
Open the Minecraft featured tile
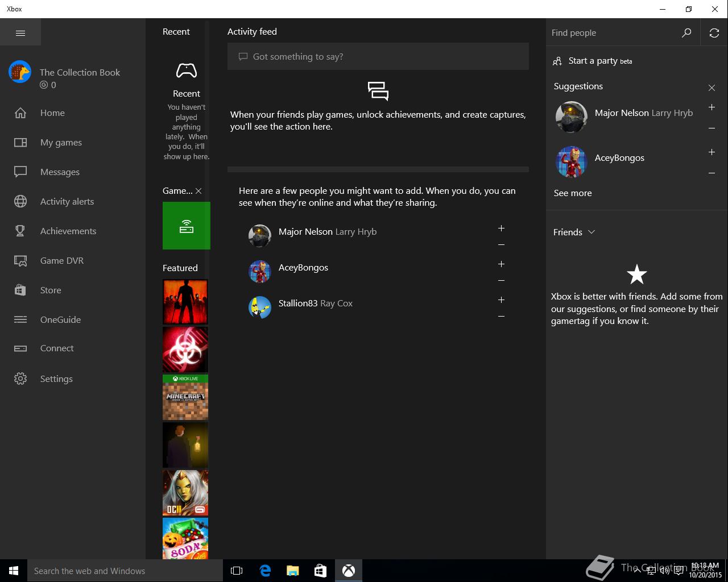[x=185, y=397]
